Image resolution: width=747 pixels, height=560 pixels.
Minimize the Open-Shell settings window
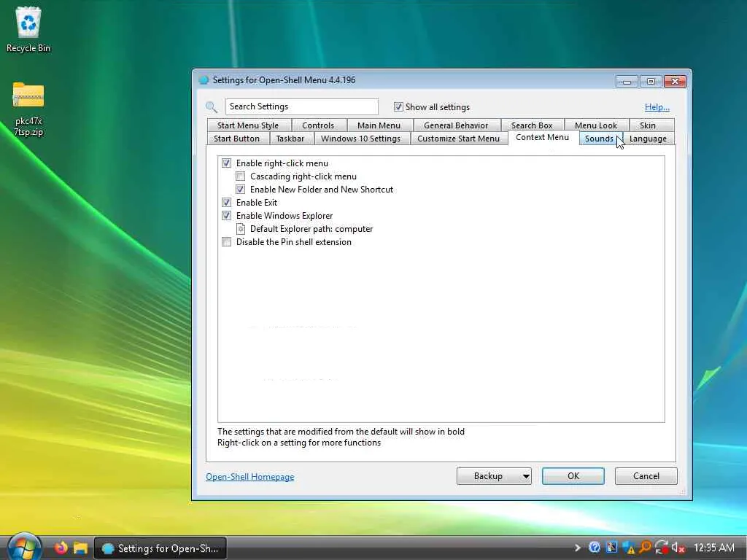[x=627, y=82]
